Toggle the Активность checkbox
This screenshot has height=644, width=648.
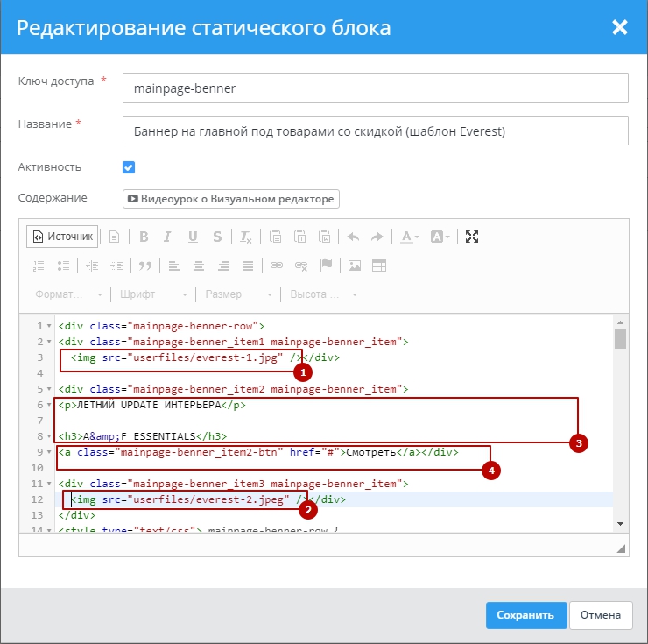coord(129,166)
